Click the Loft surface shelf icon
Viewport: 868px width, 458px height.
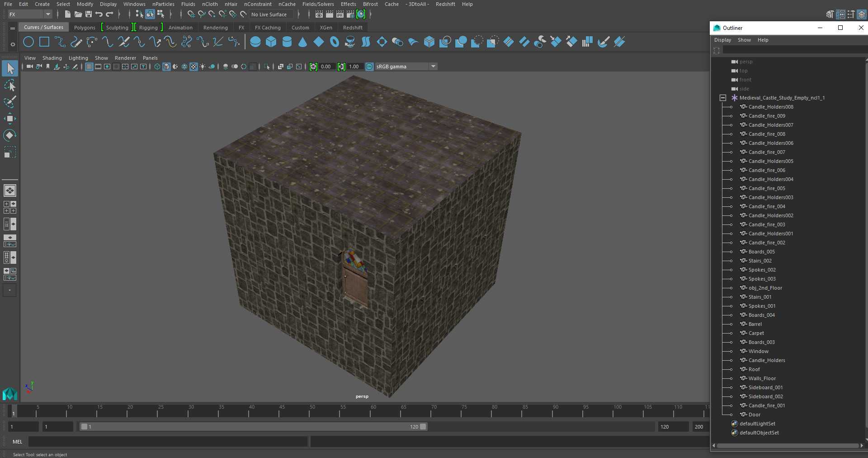coord(366,42)
